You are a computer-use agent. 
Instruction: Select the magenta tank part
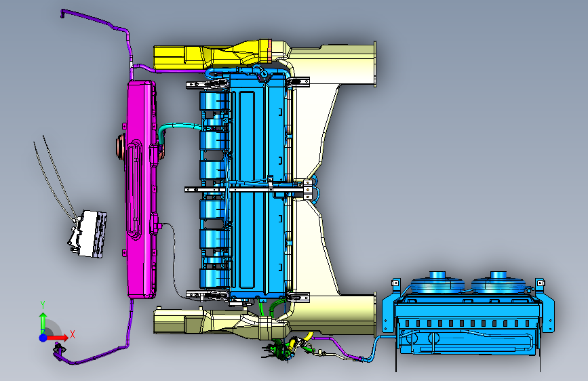(140, 189)
